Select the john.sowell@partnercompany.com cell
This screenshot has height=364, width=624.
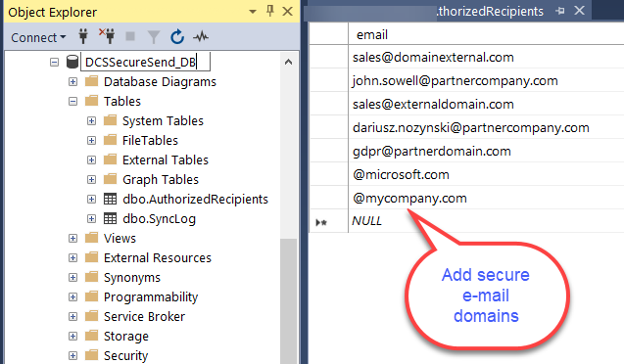[x=486, y=80]
